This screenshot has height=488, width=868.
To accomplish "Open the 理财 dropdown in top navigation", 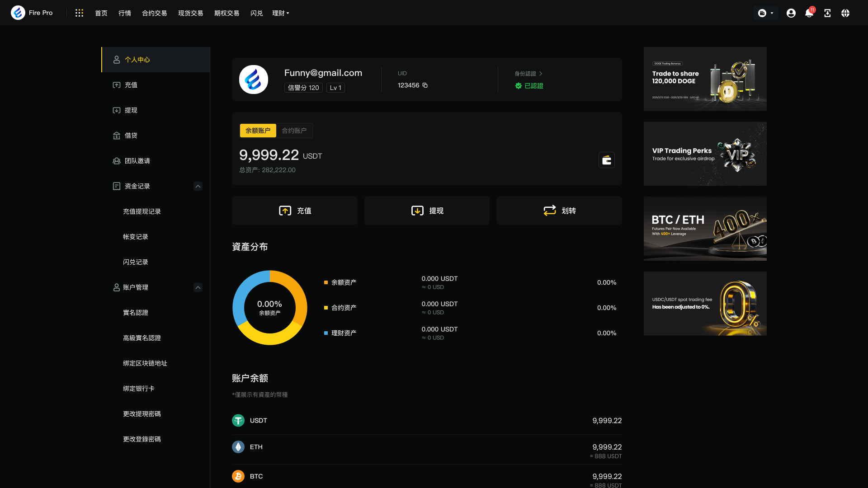I will [x=280, y=13].
